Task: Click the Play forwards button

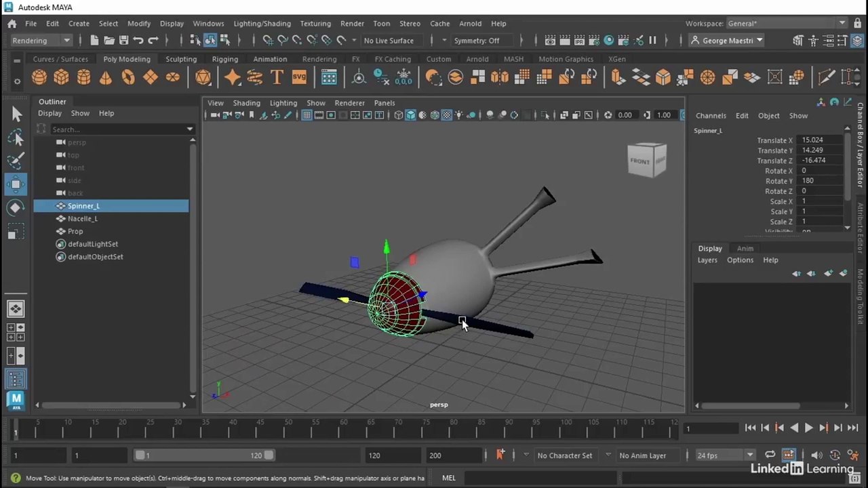Action: [808, 428]
